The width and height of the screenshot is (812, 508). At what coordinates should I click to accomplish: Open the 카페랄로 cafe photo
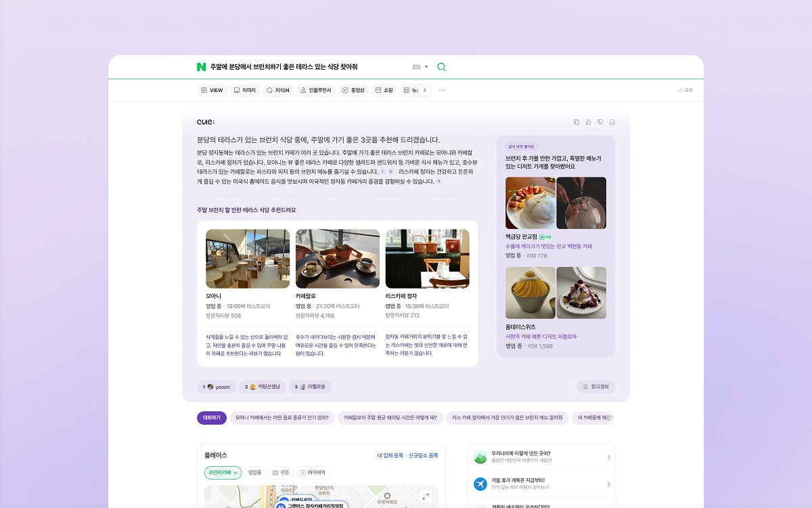(338, 259)
